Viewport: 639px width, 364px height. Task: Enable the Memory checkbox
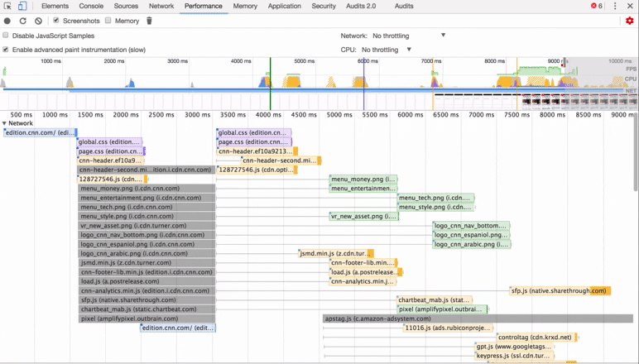pyautogui.click(x=108, y=21)
